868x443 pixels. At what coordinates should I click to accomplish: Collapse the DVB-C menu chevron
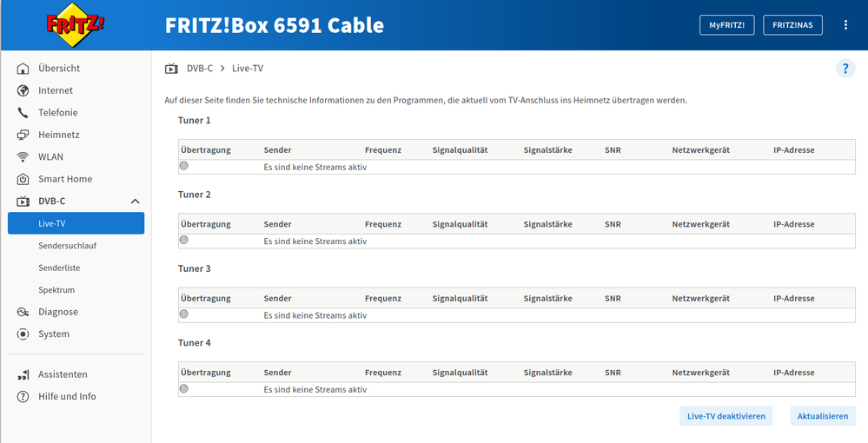[136, 202]
